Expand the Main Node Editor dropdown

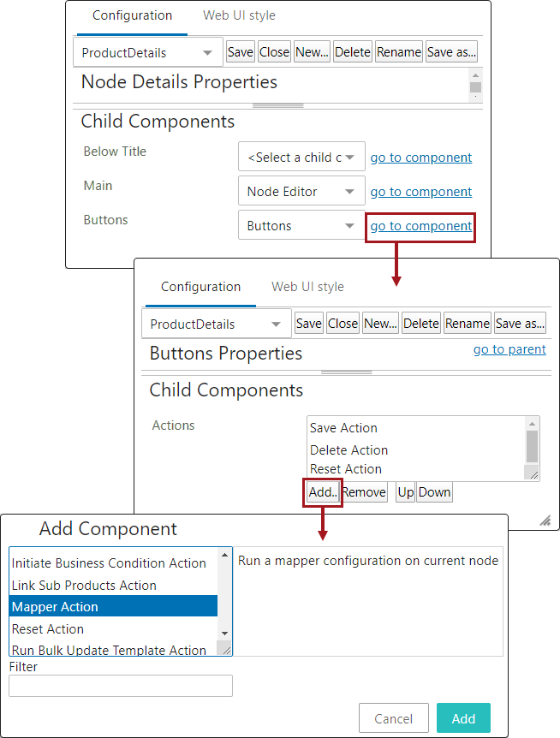(x=301, y=191)
